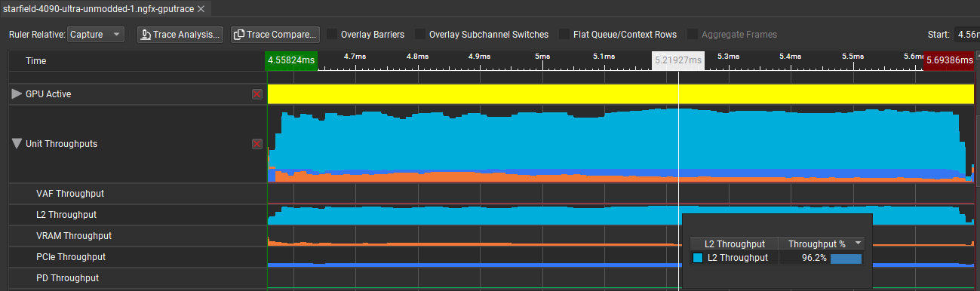Screen dimensions: 980x291
Task: Click the 96.2% throughput value
Action: (814, 258)
